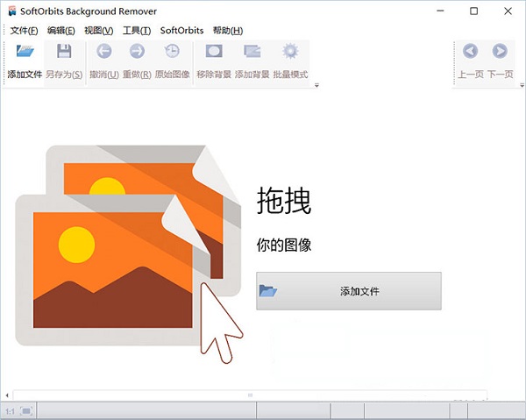Go to 下一页 next page arrow

pos(500,51)
